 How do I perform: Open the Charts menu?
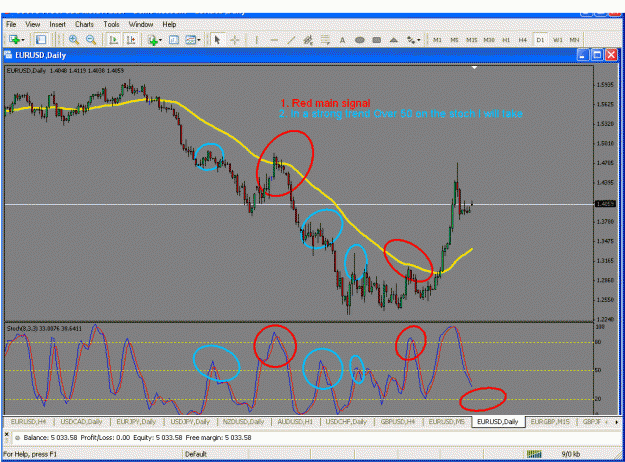point(84,24)
